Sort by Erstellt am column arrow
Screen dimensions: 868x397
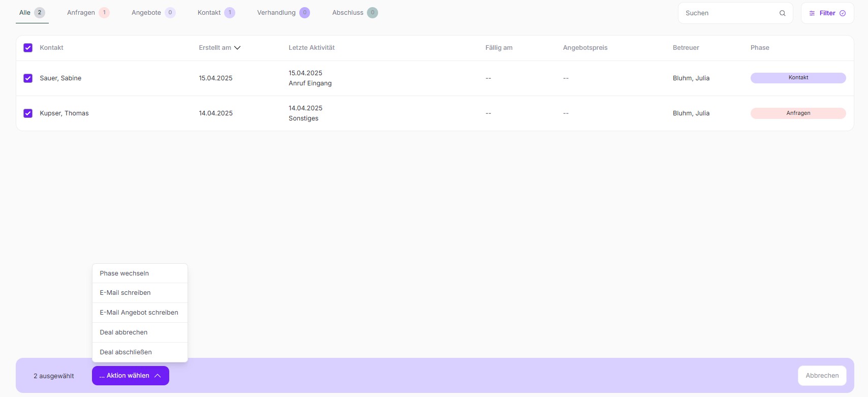(237, 48)
